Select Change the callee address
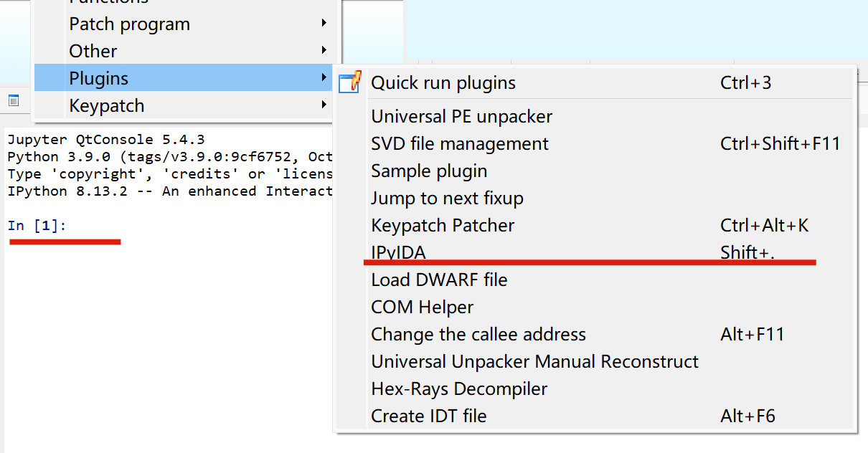868x453 pixels. 478,334
